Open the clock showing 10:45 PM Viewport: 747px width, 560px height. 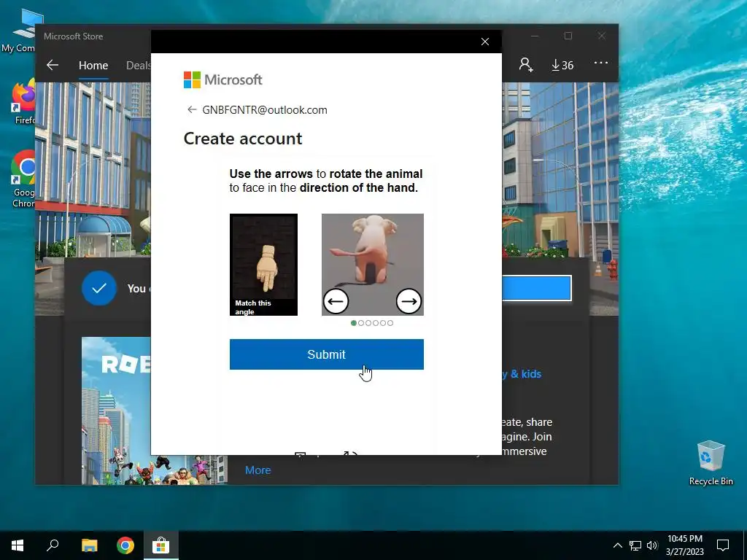coord(684,545)
